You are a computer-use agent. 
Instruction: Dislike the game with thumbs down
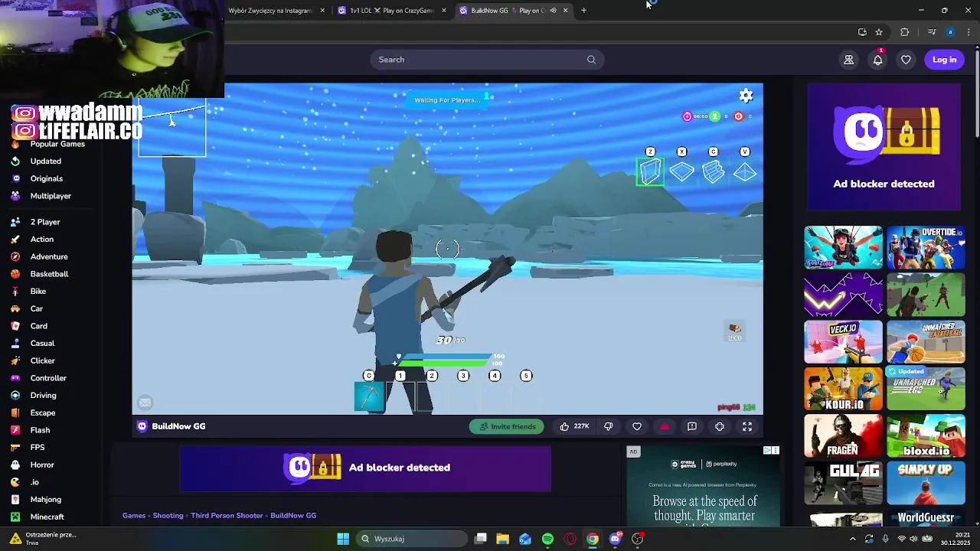tap(609, 426)
